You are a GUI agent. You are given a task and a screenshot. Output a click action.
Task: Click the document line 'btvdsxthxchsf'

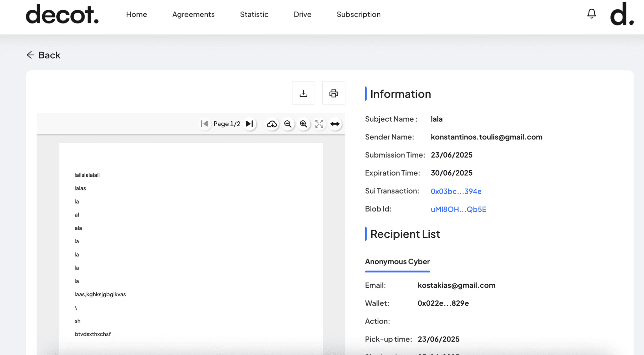[x=93, y=334]
